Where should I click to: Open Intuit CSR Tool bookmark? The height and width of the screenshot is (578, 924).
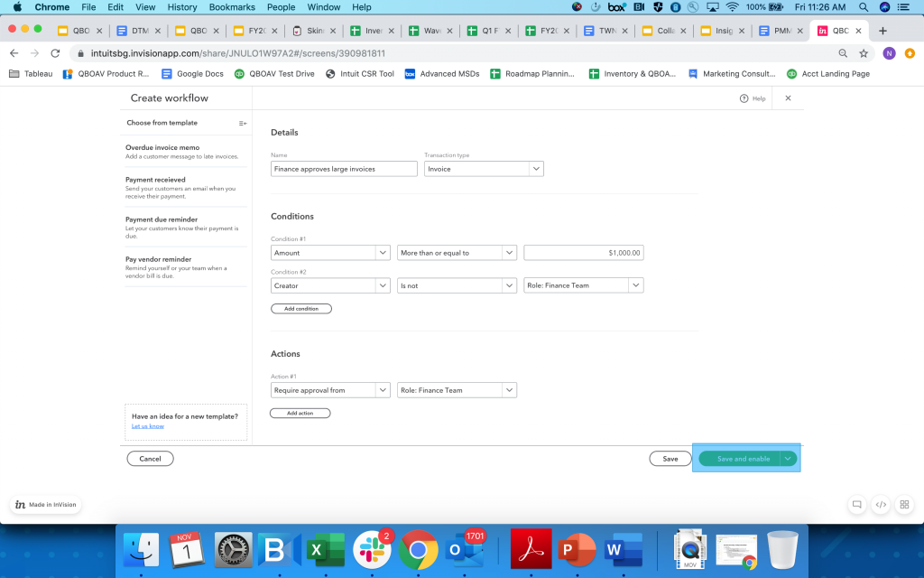point(360,74)
